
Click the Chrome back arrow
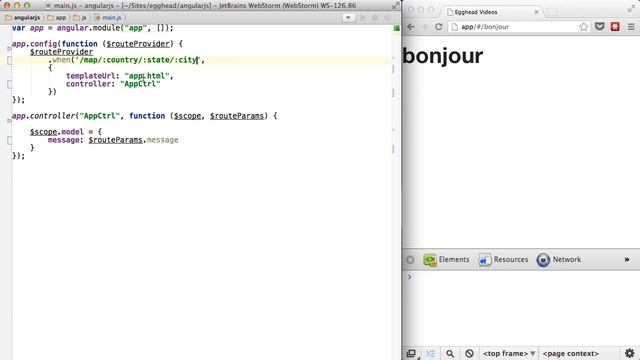(x=411, y=27)
